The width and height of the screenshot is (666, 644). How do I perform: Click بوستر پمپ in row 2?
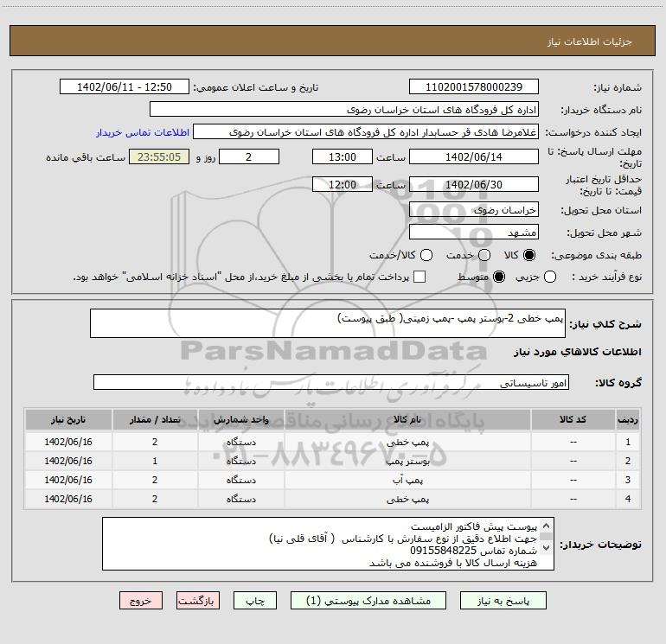[x=407, y=461]
